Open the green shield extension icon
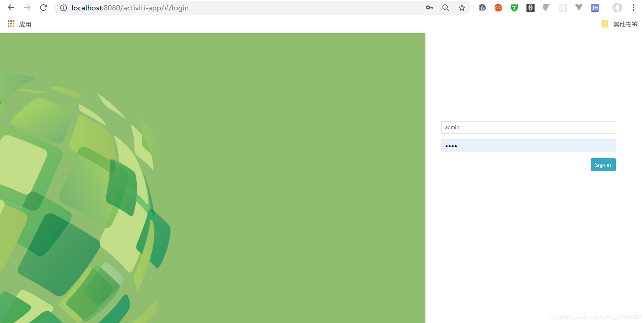Viewport: 644px width, 323px height. [x=514, y=8]
